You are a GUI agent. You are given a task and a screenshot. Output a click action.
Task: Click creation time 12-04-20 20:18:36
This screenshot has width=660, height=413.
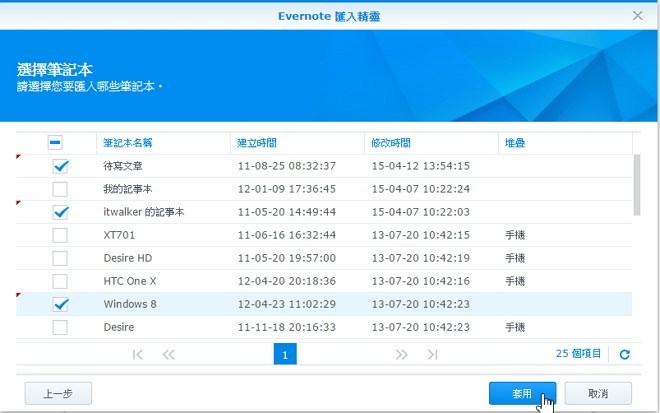coord(287,281)
